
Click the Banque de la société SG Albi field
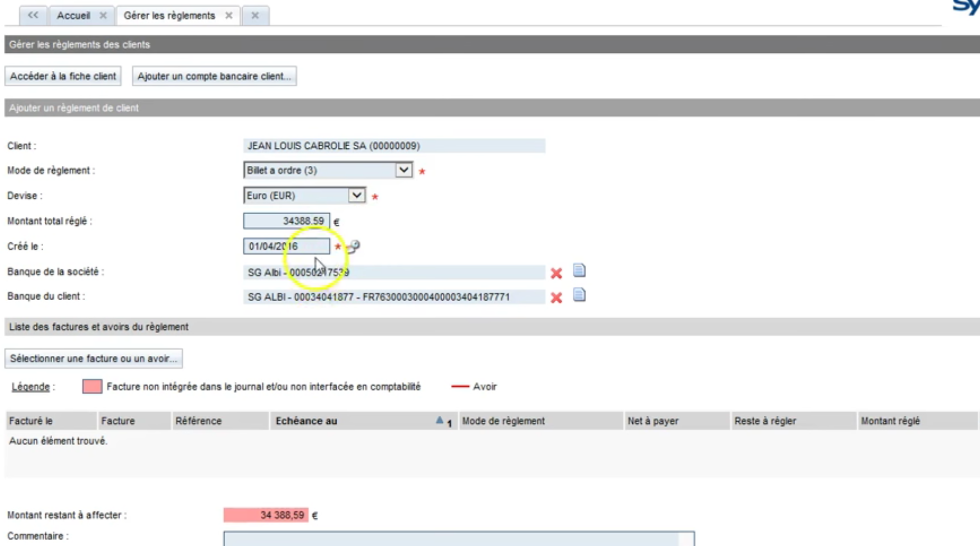[x=394, y=272]
